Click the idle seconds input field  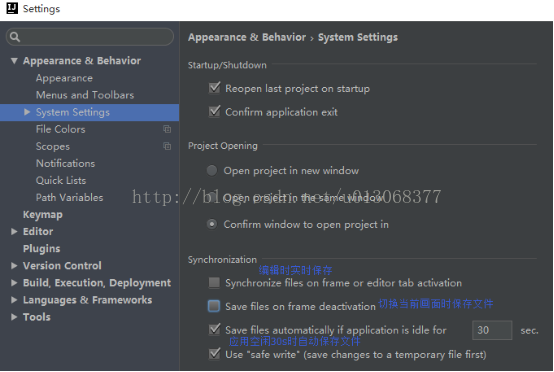pos(492,330)
